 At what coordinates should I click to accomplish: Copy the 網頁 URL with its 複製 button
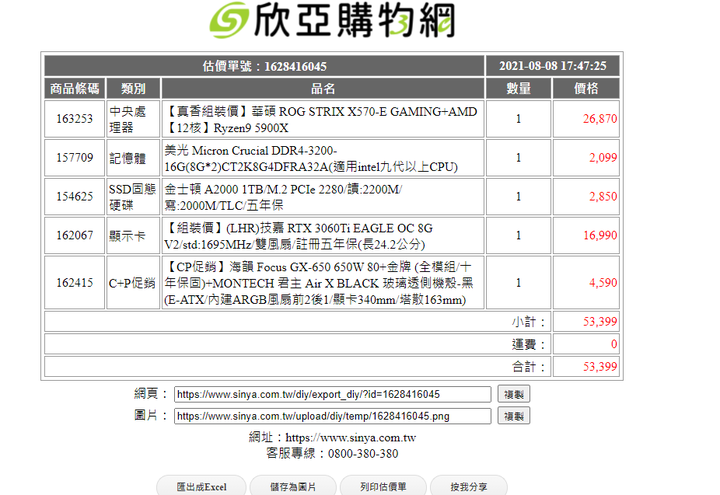[514, 394]
